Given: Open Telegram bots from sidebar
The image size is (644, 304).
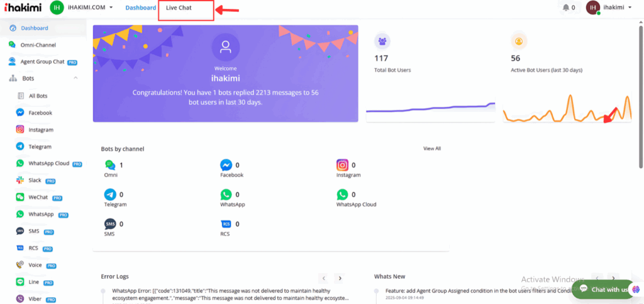Looking at the screenshot, I should [x=21, y=147].
